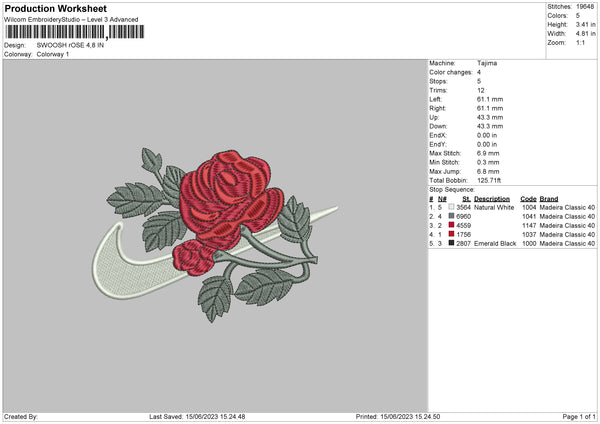Click thread code 1041 in stop sequence
Viewport: 600px width, 424px height.
click(529, 217)
